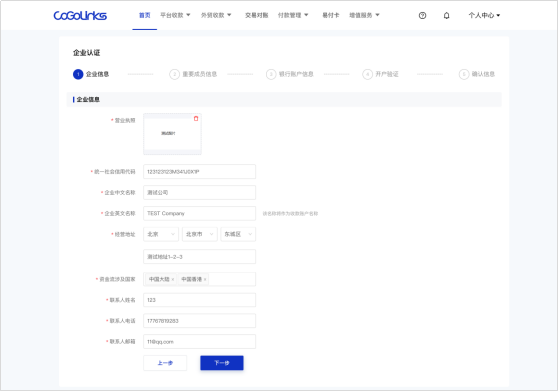Expand the 付款管理 dropdown menu
The width and height of the screenshot is (559, 392).
[293, 15]
